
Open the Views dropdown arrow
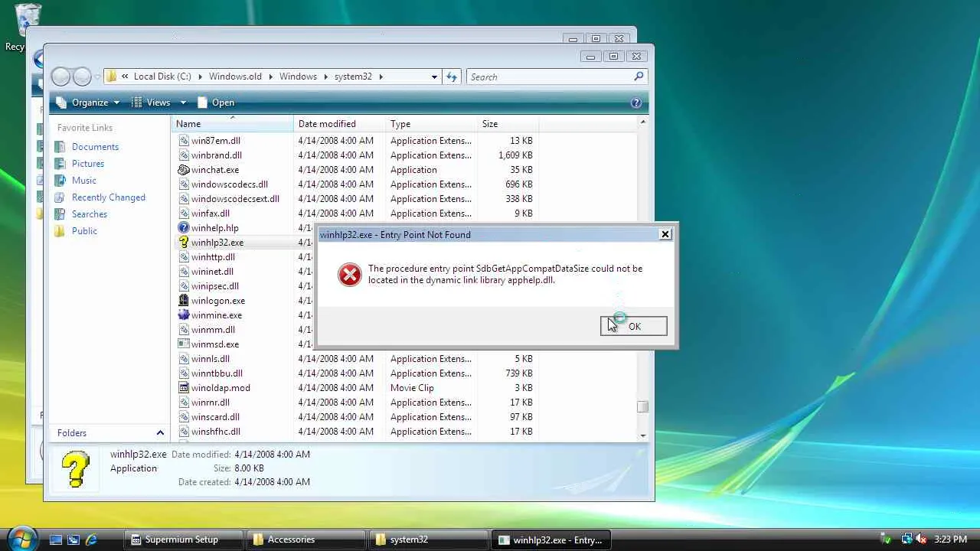[x=183, y=103]
